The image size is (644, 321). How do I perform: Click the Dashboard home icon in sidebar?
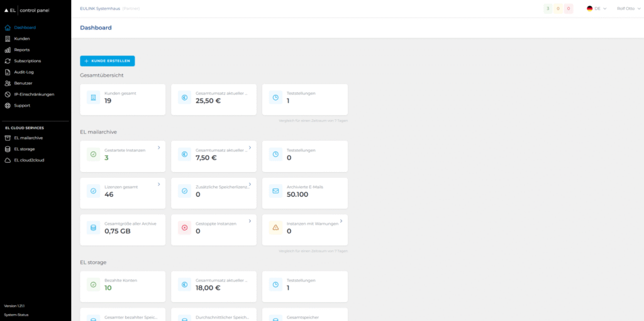click(8, 28)
